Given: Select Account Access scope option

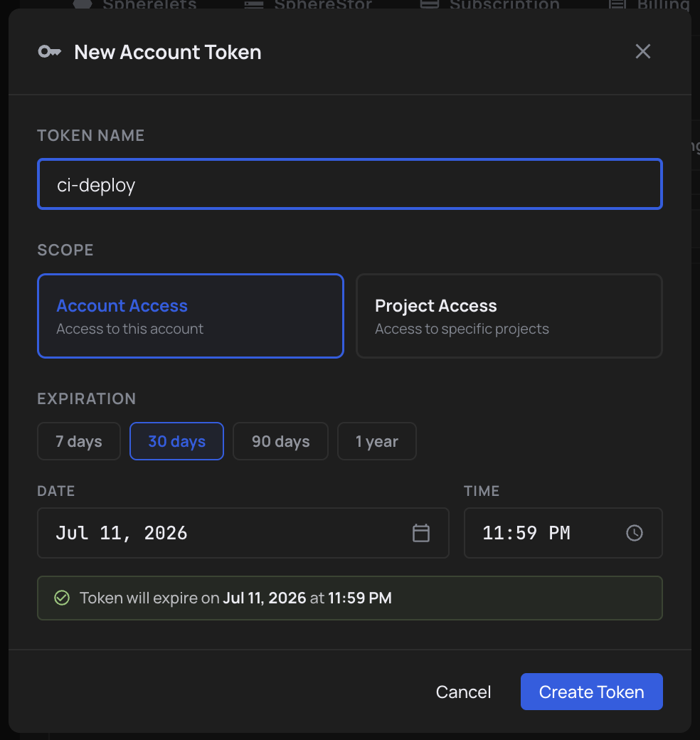Looking at the screenshot, I should coord(191,316).
